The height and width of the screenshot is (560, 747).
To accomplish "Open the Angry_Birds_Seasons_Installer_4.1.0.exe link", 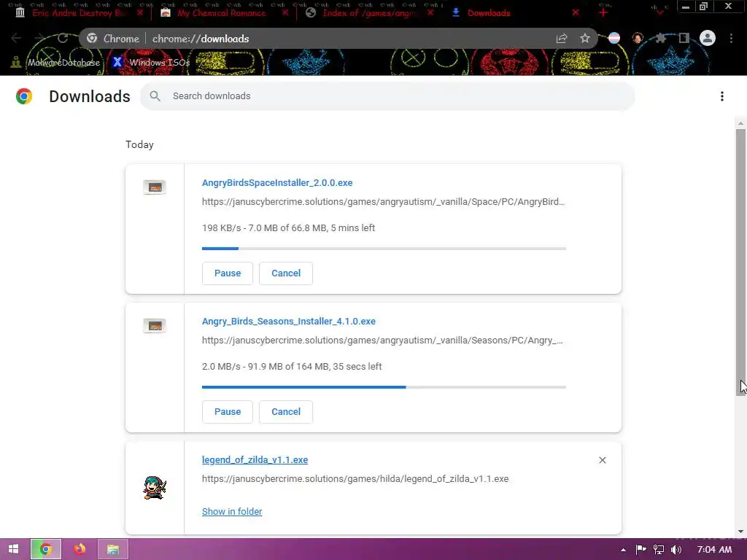I will [289, 322].
